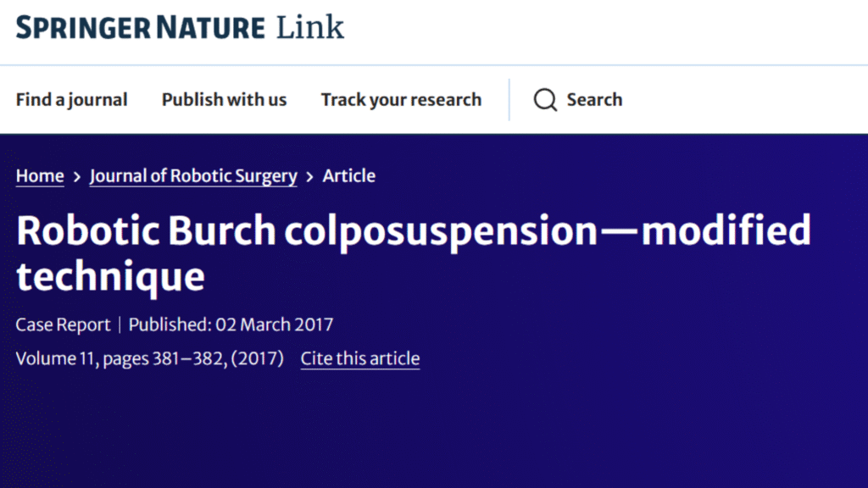Open the Find a journal menu item
868x488 pixels.
coord(71,100)
